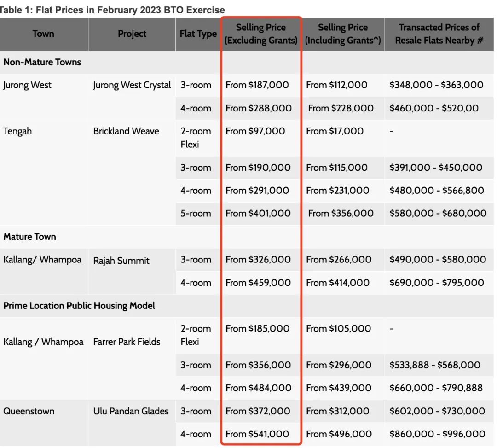This screenshot has height=448, width=497.
Task: Click the Town column header
Action: 43,34
